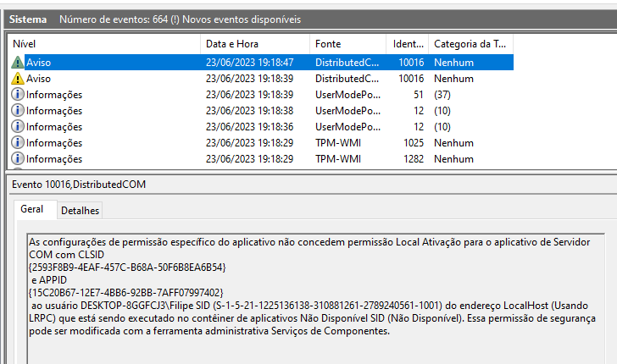Click Evento 10016,DistributedCOM pane title
The image size is (617, 364).
(79, 185)
